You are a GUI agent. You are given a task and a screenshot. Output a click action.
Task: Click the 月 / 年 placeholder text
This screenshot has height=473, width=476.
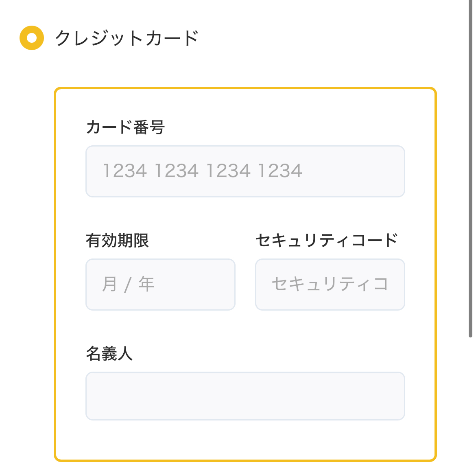(x=128, y=285)
